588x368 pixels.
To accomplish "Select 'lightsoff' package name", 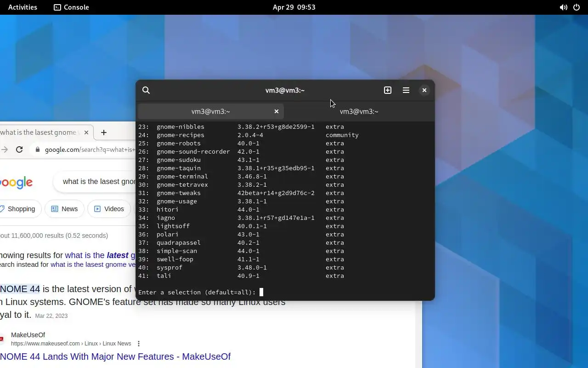I will [173, 226].
